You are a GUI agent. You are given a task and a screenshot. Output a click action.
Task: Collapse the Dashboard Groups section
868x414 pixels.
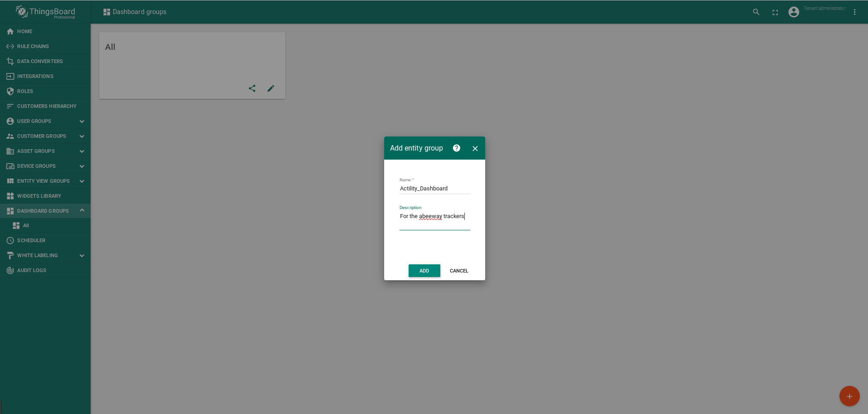tap(82, 211)
